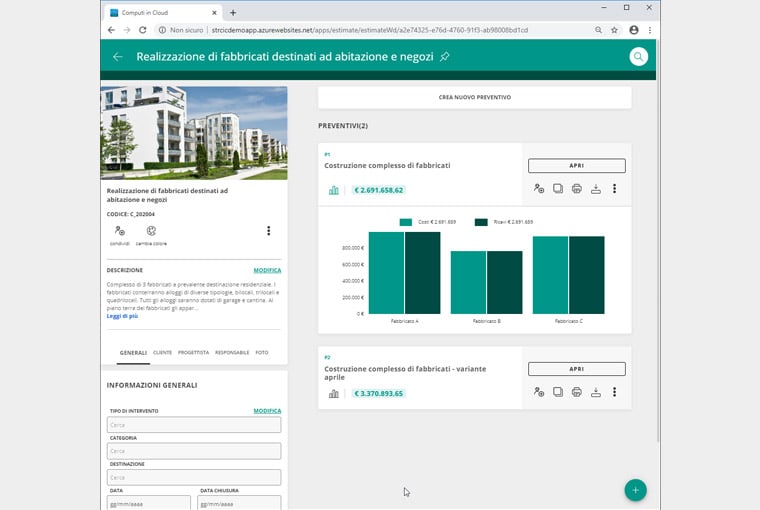
Task: Click the CREA NUOVO PREVENTIVO button
Action: point(475,97)
